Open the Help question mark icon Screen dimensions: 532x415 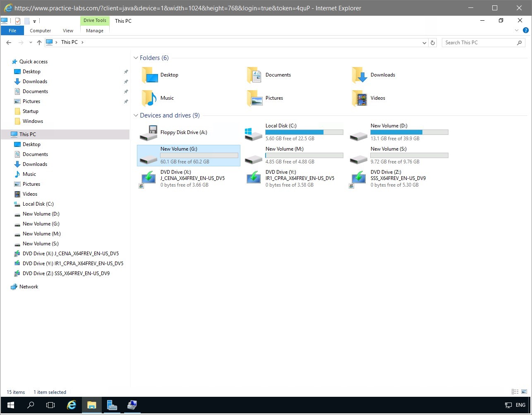pyautogui.click(x=525, y=30)
